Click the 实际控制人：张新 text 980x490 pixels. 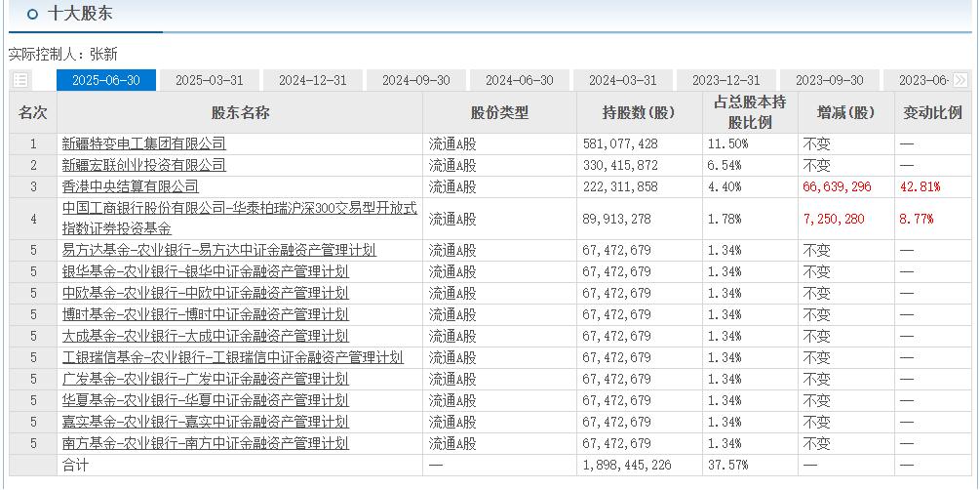point(62,55)
